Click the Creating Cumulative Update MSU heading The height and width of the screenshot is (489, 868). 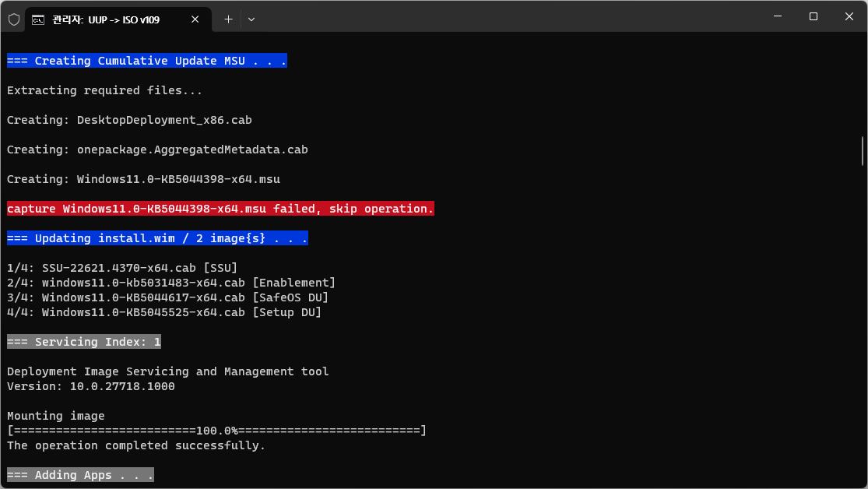coord(146,61)
